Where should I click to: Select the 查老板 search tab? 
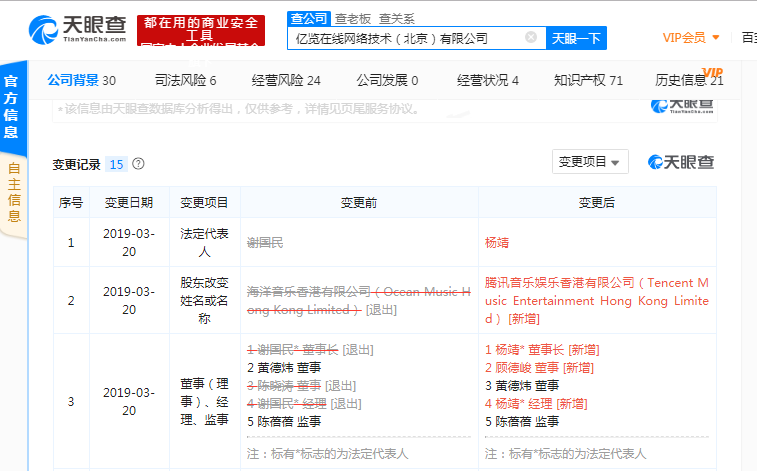(x=353, y=19)
